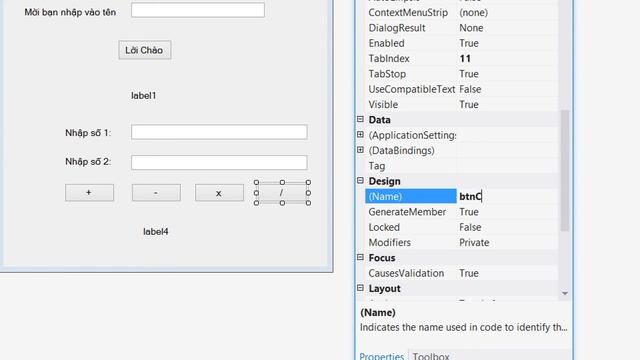Select the multiply (x) button

[x=219, y=193]
